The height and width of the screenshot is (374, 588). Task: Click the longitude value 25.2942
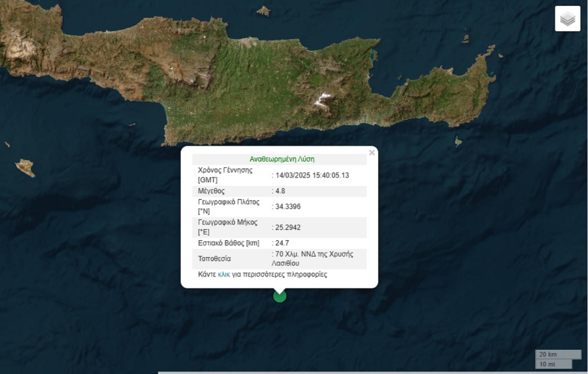[x=288, y=227]
